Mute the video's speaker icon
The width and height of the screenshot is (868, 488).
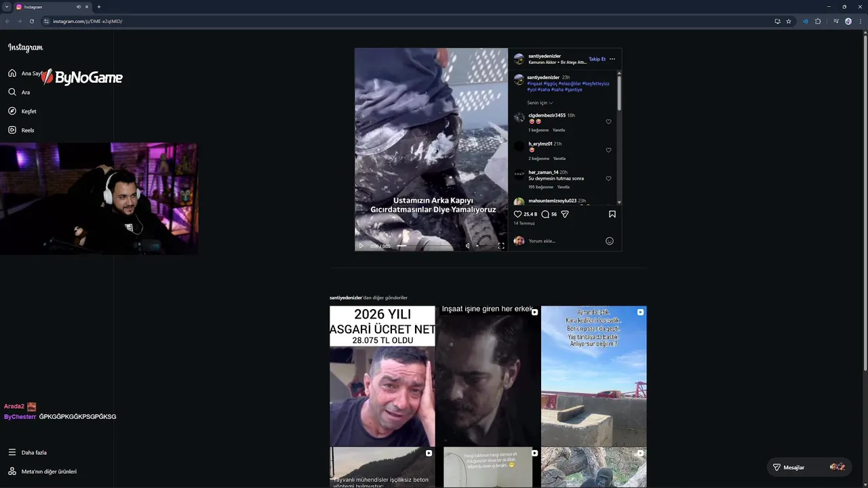click(467, 246)
